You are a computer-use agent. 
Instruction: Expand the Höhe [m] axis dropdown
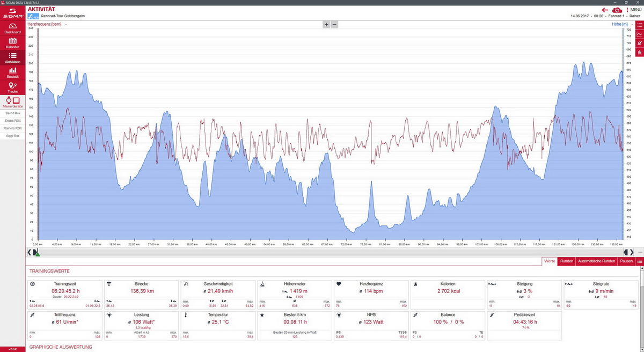tap(633, 25)
